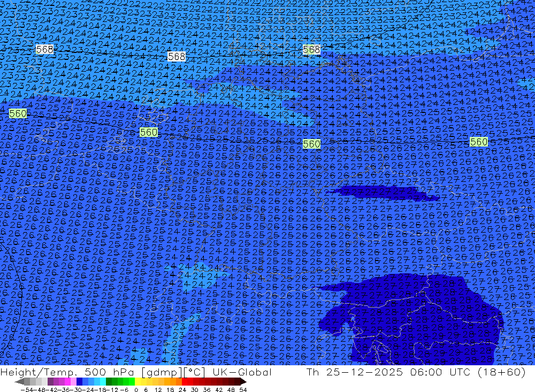
Task: Click the '12' legend value
Action: click(158, 390)
